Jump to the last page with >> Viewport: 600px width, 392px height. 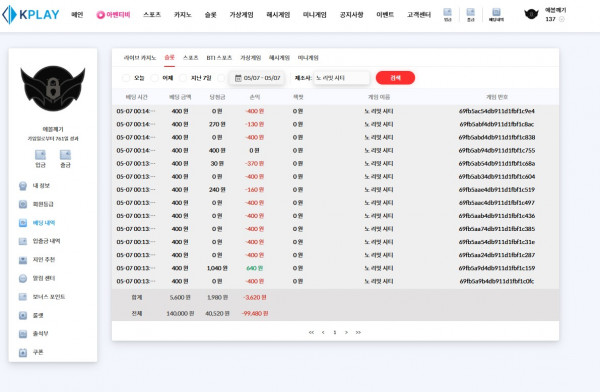pyautogui.click(x=358, y=332)
